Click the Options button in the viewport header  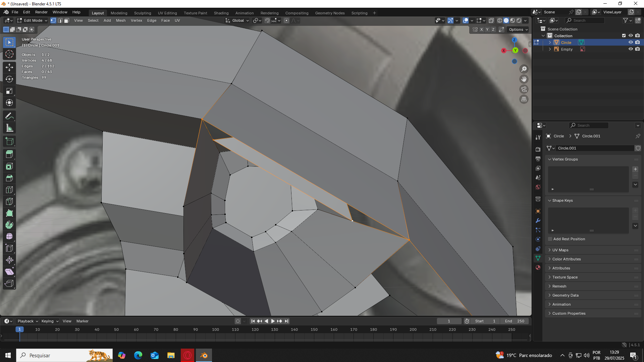(518, 29)
